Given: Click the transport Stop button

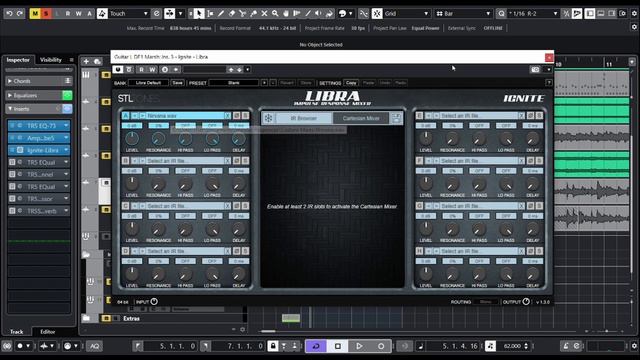Looking at the screenshot, I should (x=338, y=346).
